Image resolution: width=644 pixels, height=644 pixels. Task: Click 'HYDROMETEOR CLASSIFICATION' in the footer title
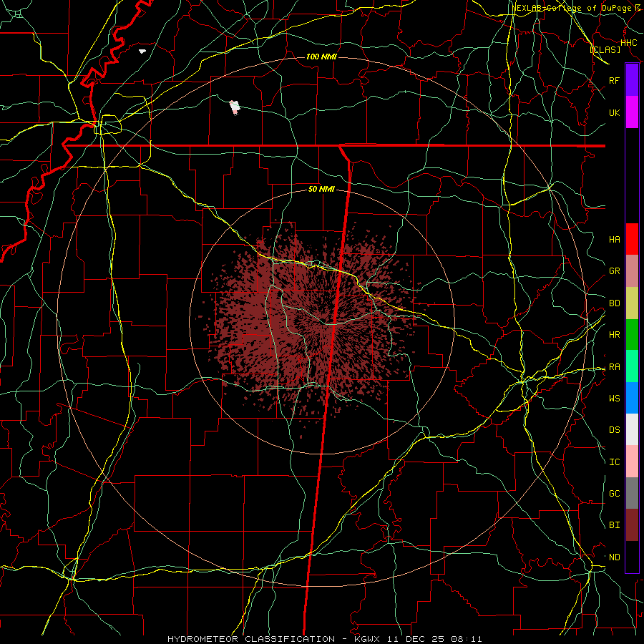point(251,639)
